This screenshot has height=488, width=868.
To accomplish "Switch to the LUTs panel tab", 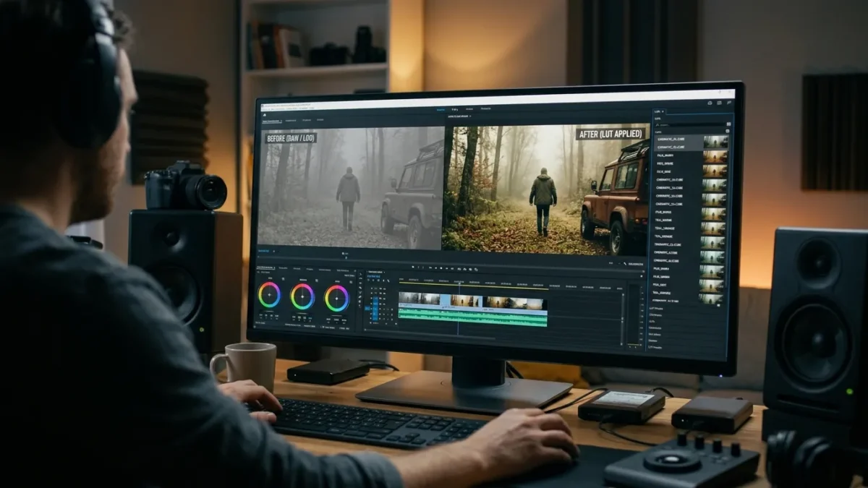I will tap(658, 111).
